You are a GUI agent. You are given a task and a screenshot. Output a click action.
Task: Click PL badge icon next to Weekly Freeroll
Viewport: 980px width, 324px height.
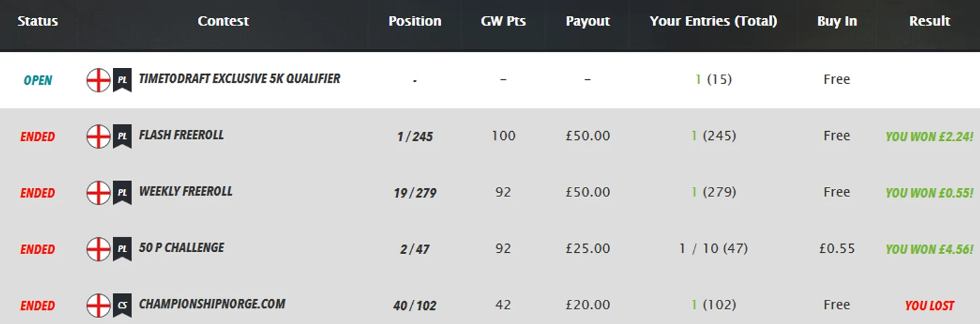122,193
